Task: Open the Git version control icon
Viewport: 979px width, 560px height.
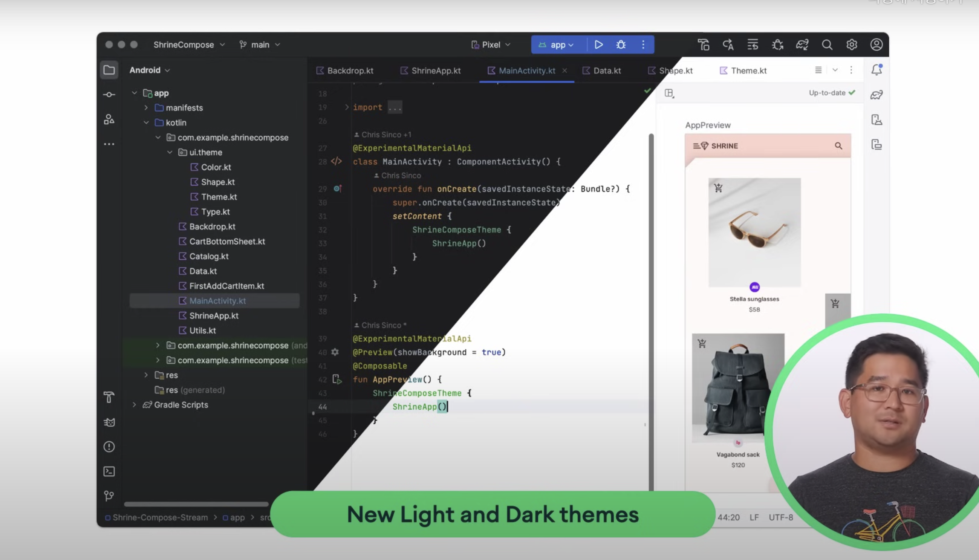Action: point(109,496)
